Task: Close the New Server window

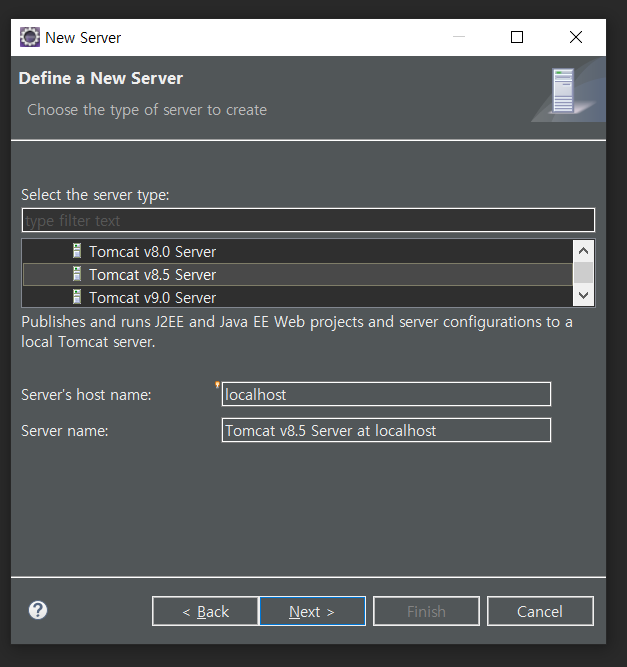Action: point(576,37)
